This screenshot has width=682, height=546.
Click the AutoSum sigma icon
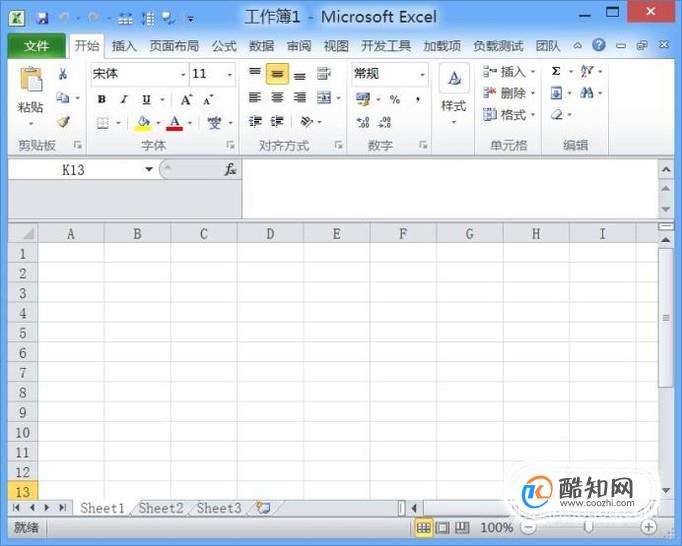[x=556, y=71]
